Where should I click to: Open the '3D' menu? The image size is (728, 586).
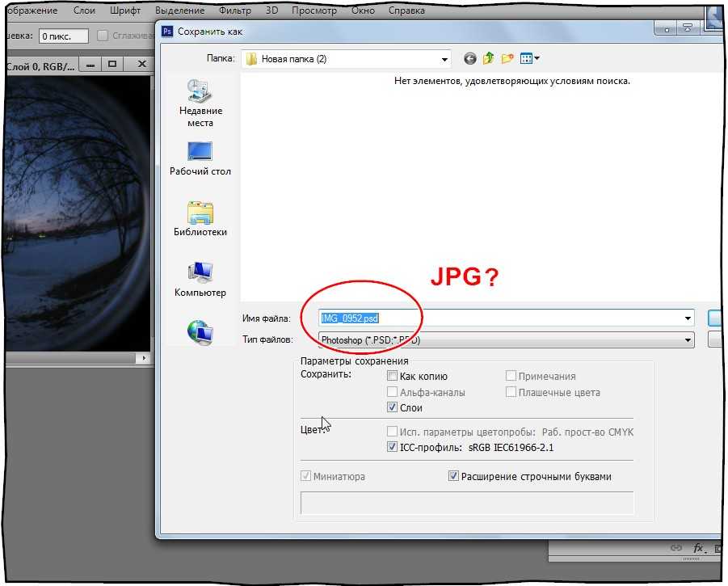point(271,11)
